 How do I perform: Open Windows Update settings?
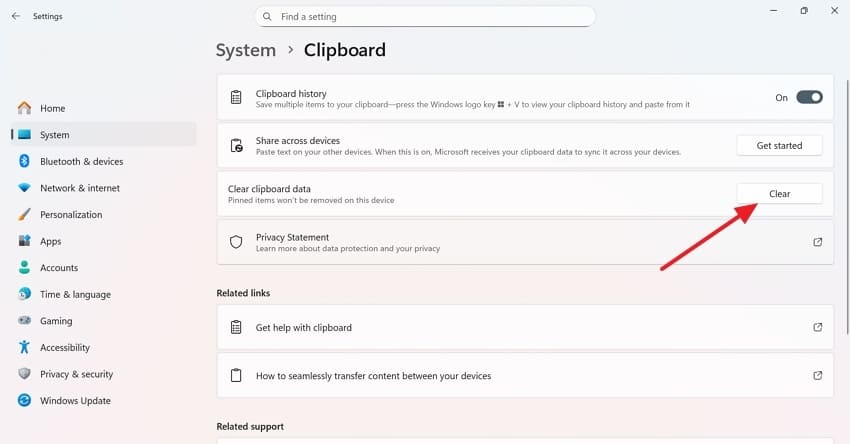75,400
